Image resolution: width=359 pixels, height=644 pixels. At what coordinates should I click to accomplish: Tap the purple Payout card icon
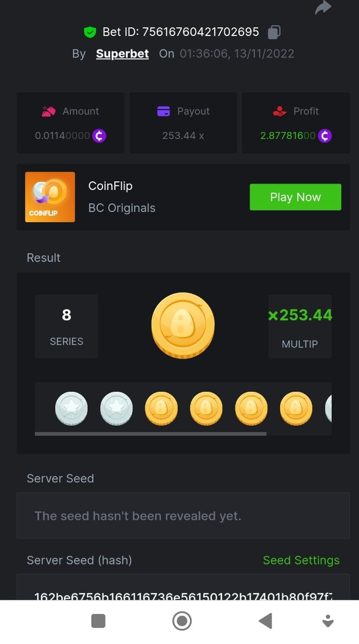coord(163,111)
